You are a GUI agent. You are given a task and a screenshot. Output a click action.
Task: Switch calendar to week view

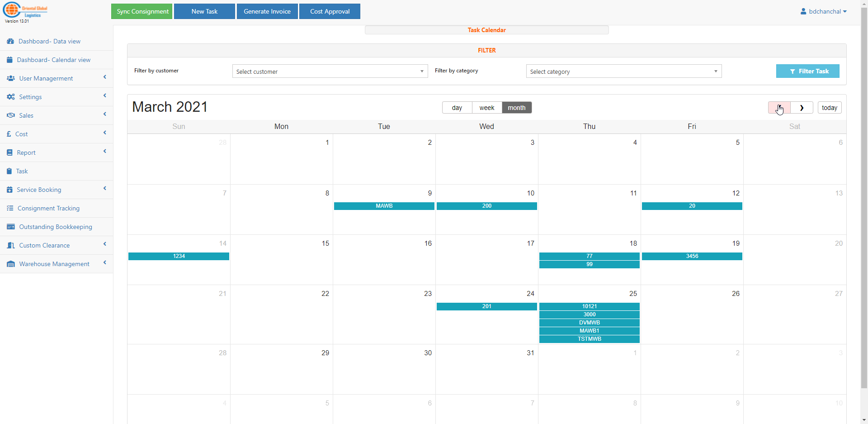[x=486, y=108]
